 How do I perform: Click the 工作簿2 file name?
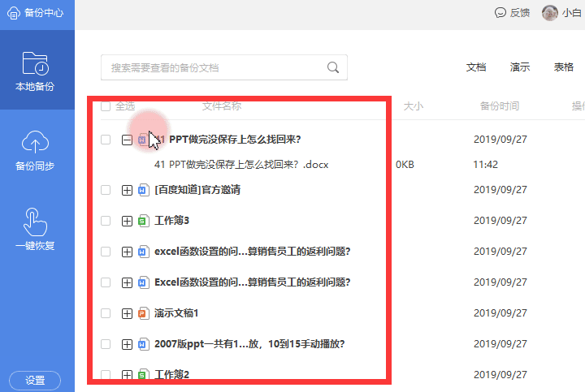[171, 374]
